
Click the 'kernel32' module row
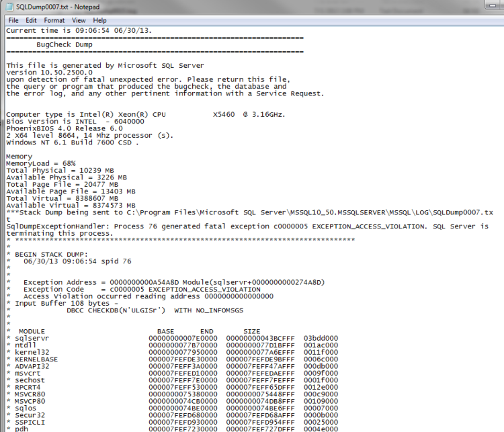pyautogui.click(x=172, y=353)
